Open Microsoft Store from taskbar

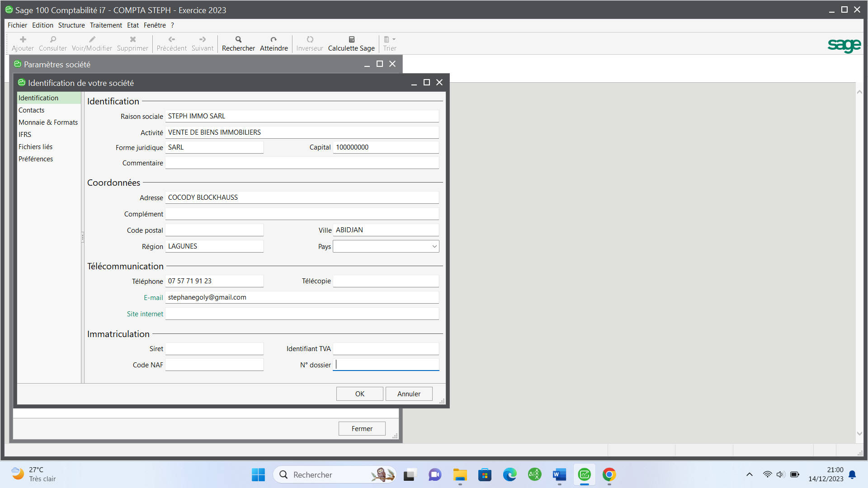pos(485,474)
